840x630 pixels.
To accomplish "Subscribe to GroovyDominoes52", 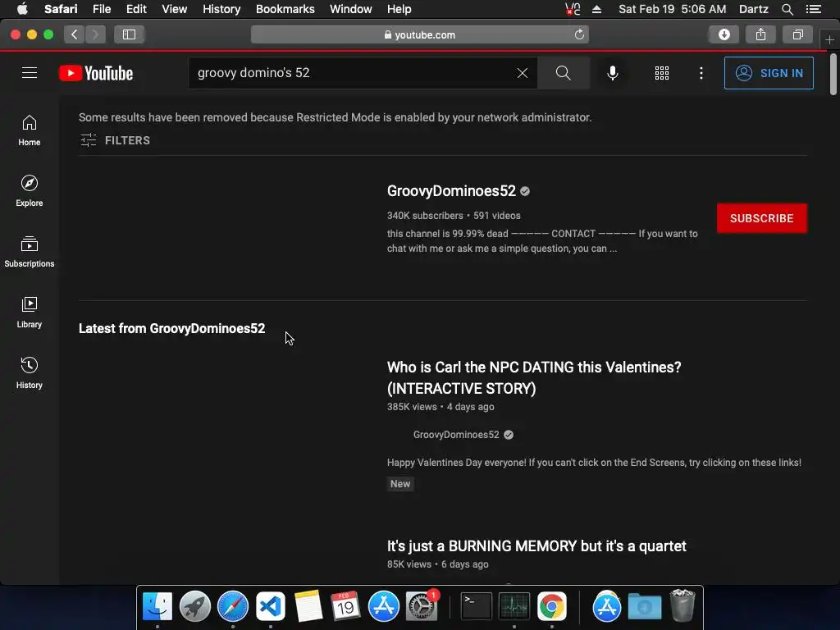I will pos(762,218).
